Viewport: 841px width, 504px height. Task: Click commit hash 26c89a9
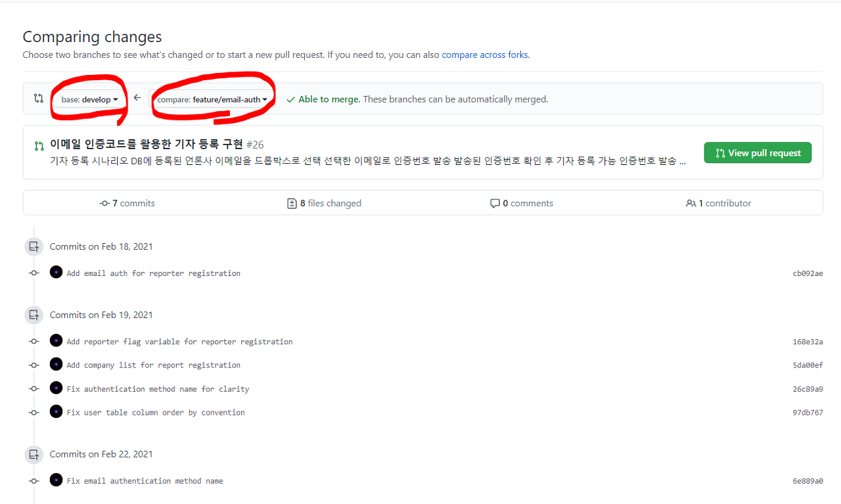tap(807, 389)
